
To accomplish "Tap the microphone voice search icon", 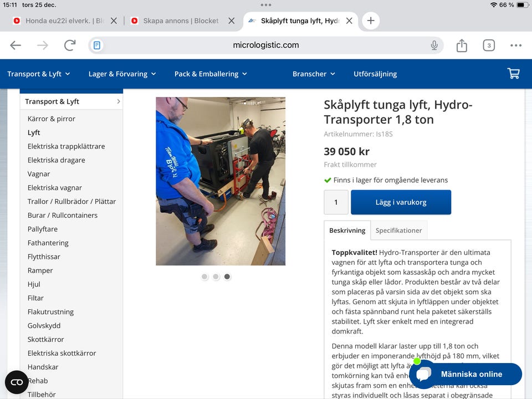I will coord(434,45).
